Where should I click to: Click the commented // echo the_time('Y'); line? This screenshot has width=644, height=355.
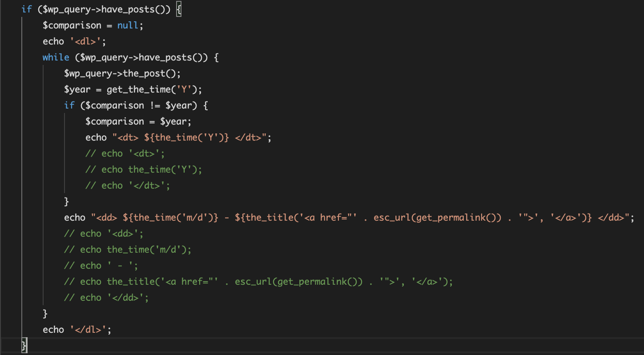(x=144, y=169)
